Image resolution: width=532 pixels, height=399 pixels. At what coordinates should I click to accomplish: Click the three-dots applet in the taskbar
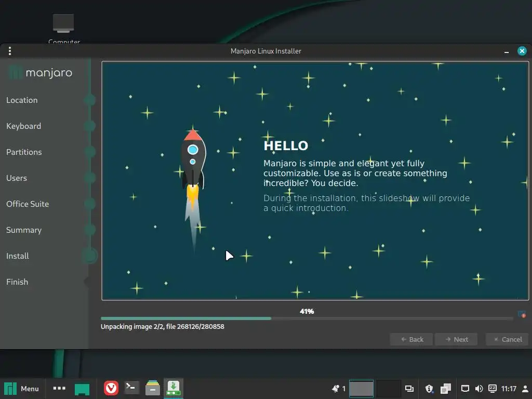tap(59, 388)
